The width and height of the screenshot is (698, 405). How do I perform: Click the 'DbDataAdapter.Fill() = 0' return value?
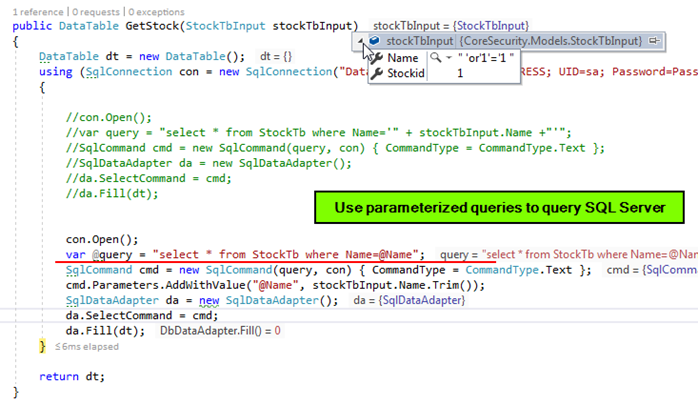tap(220, 331)
